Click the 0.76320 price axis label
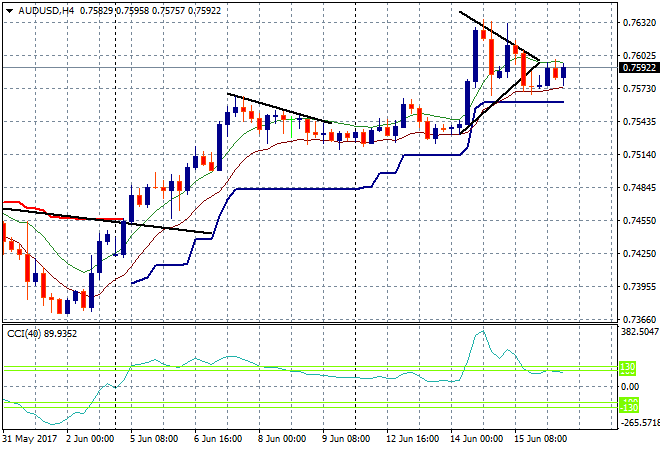The height and width of the screenshot is (450, 660). [x=639, y=23]
